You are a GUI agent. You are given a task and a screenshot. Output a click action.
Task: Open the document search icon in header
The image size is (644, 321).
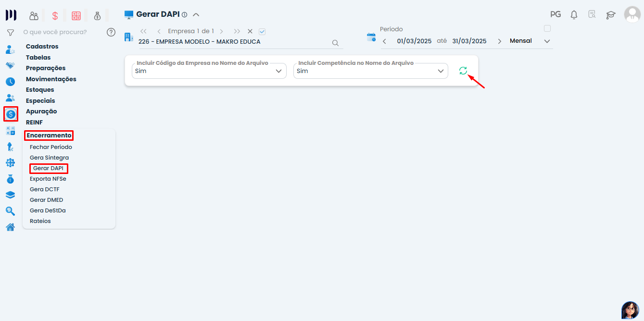[x=592, y=14]
